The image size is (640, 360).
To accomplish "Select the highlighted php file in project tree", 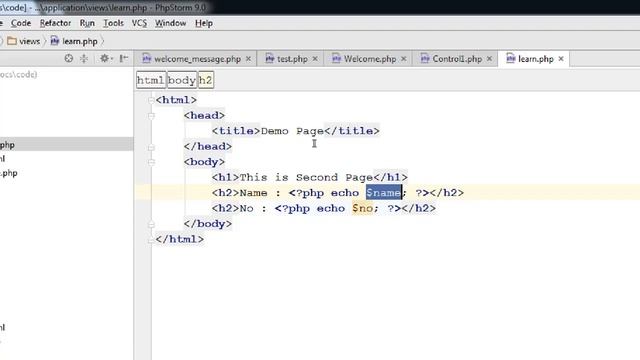I will coord(67,144).
